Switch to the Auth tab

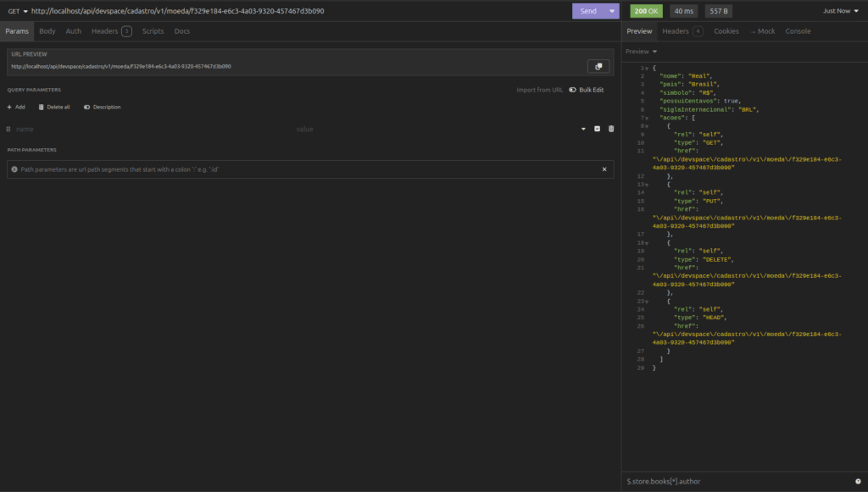click(74, 31)
